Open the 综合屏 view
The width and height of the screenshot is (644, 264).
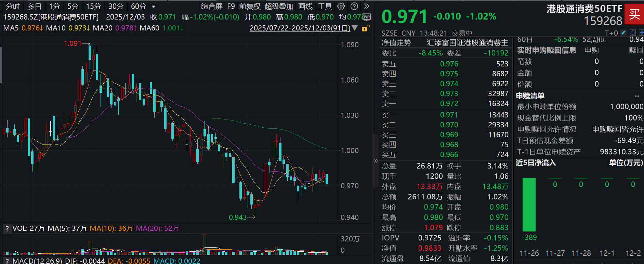pos(212,6)
